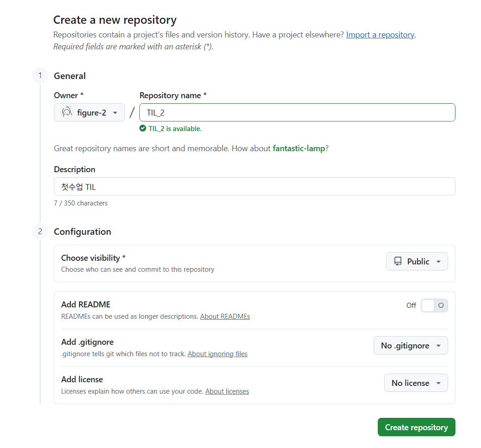Click the Create repository button
This screenshot has height=448, width=481.
416,427
